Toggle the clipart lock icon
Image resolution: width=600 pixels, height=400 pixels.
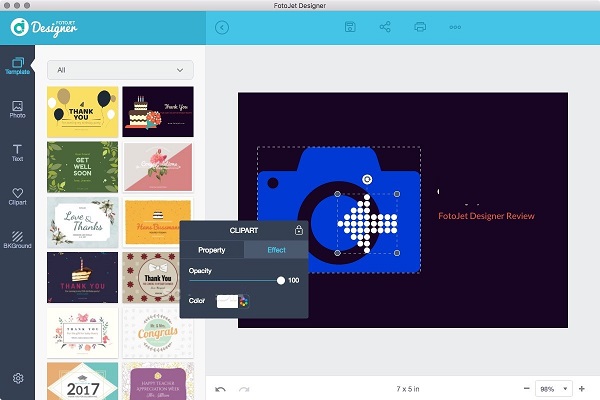[299, 230]
